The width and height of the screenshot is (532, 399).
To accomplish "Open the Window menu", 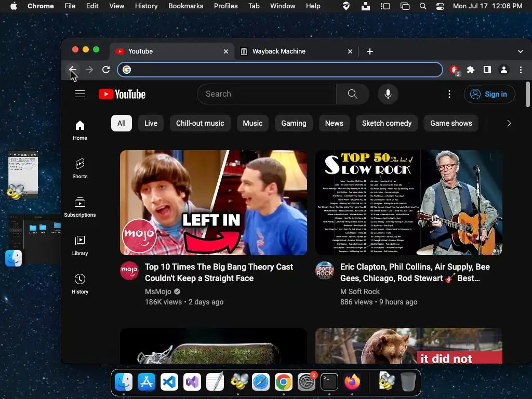I will (283, 6).
